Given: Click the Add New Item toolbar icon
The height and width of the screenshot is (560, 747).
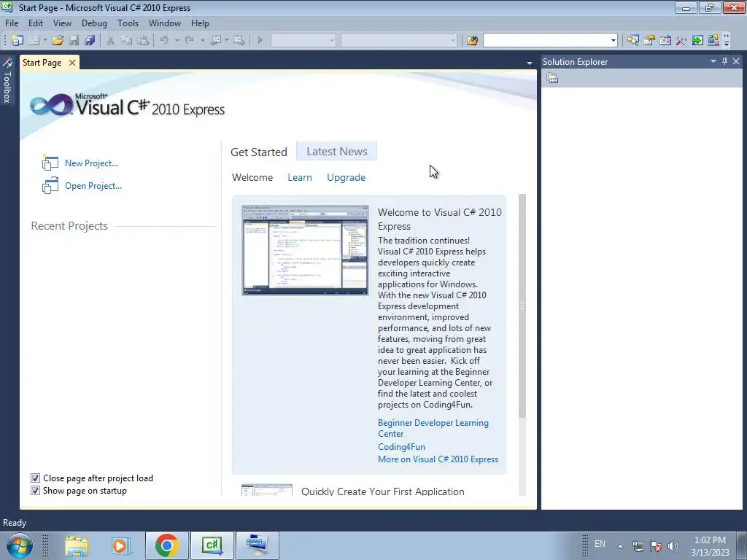Looking at the screenshot, I should [x=34, y=41].
